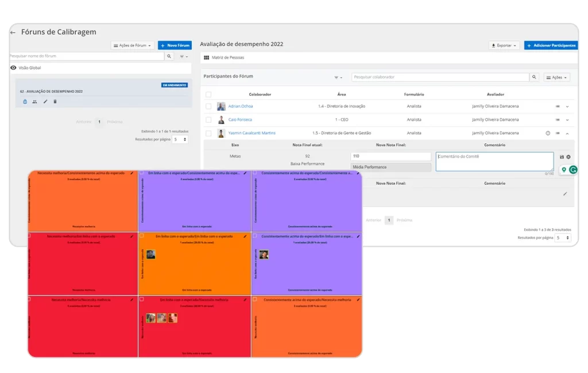Cancel the Metas grade edit with the X icon
This screenshot has width=588, height=373.
coord(568,157)
